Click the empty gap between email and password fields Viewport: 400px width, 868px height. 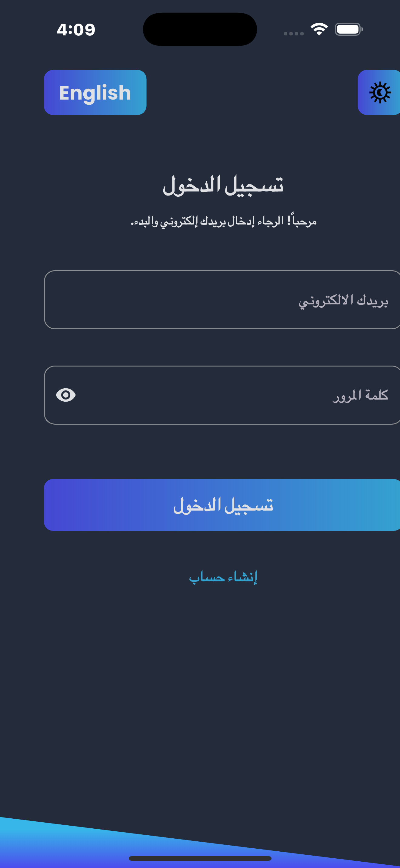click(222, 347)
